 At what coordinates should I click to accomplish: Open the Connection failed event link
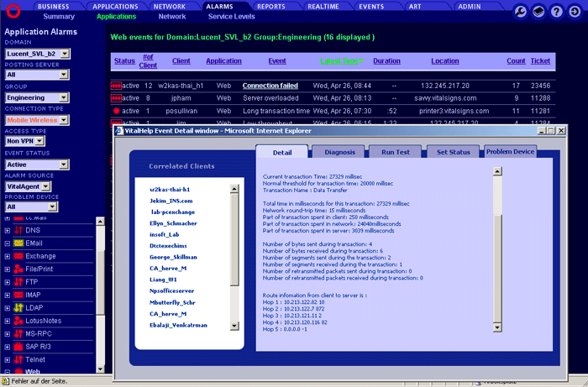270,86
